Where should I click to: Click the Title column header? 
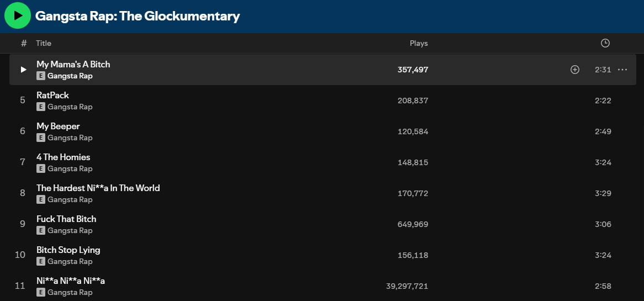(x=44, y=43)
